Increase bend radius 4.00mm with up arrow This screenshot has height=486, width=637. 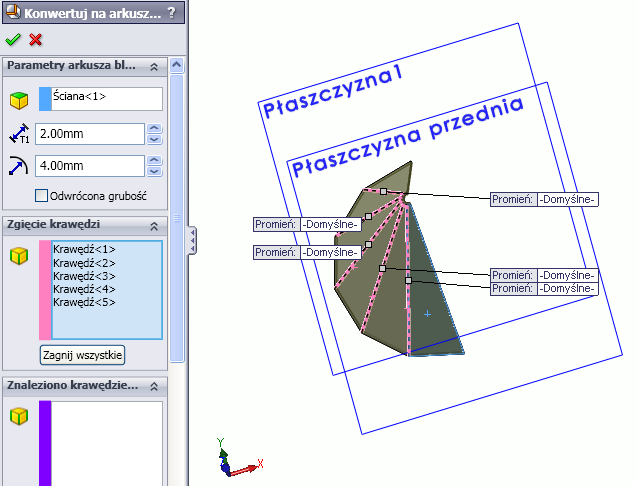[x=154, y=160]
